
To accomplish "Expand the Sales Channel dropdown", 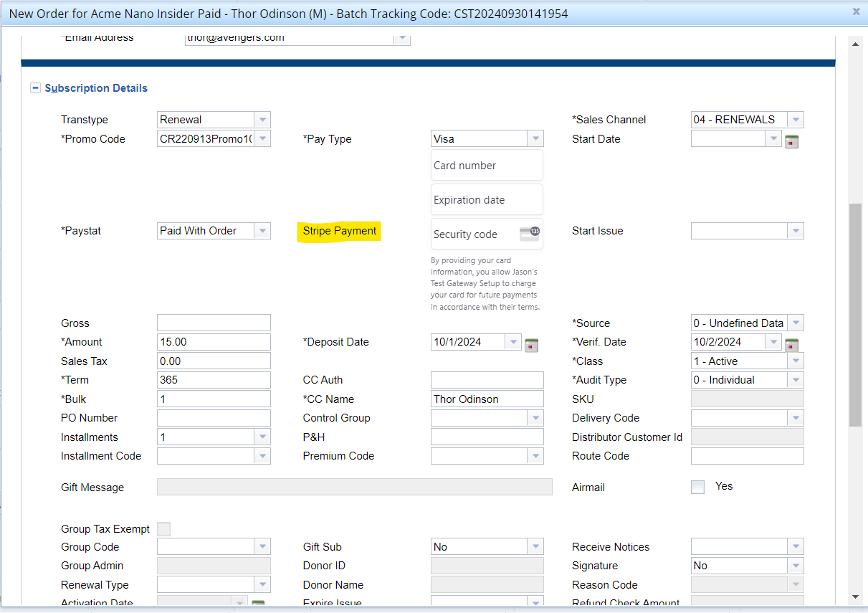I will [796, 120].
